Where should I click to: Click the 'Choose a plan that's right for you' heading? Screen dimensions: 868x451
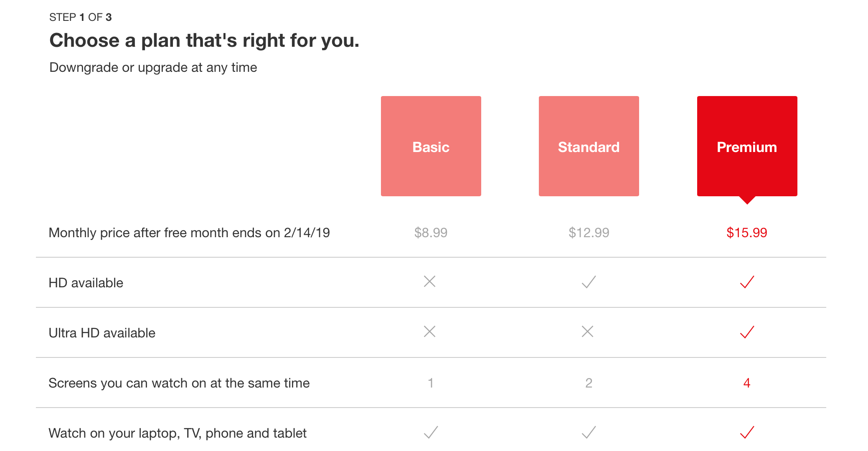204,41
